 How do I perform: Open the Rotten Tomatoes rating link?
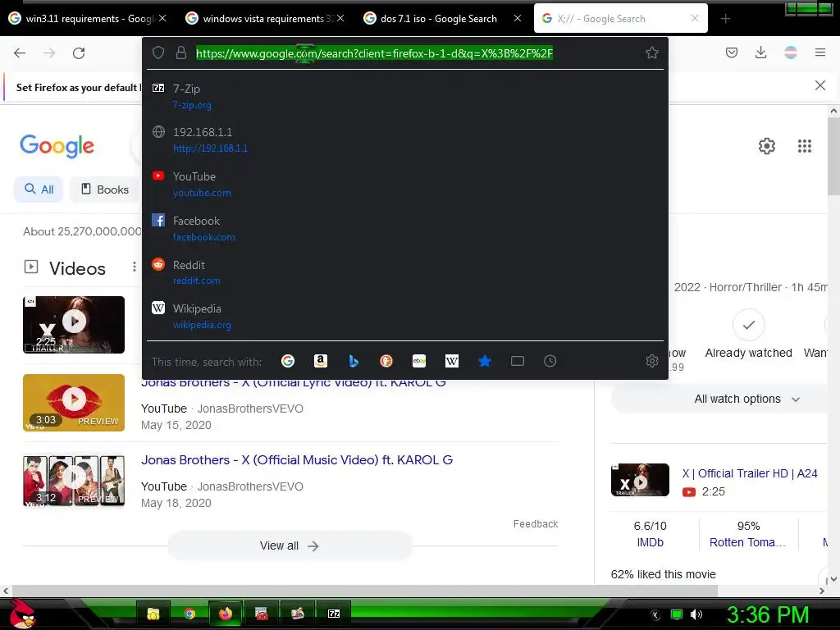click(747, 543)
